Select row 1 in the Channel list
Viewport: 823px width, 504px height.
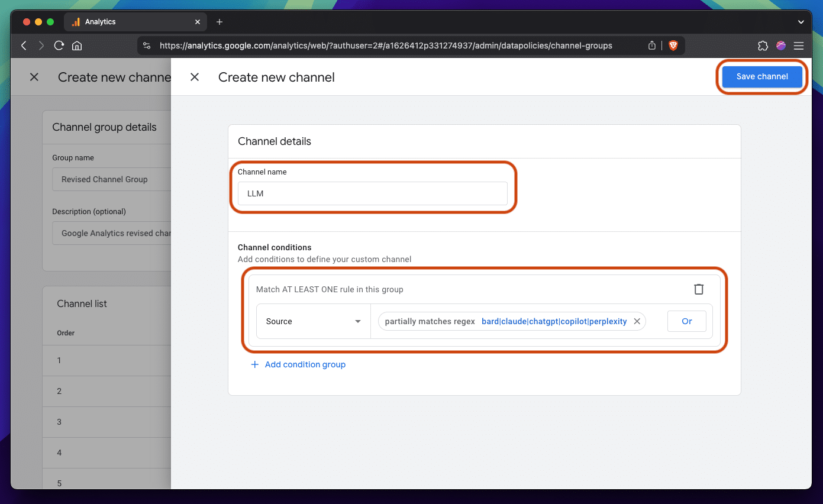pos(106,360)
